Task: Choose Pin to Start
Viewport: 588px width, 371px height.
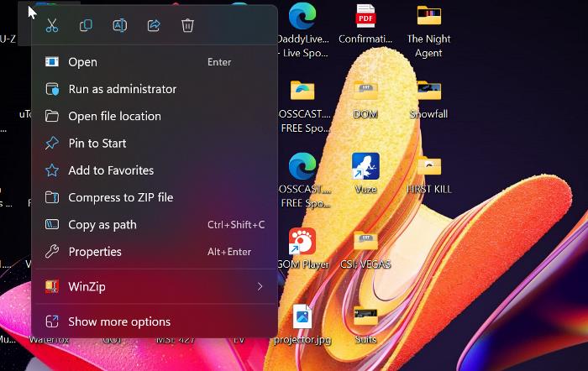Action: [x=97, y=144]
